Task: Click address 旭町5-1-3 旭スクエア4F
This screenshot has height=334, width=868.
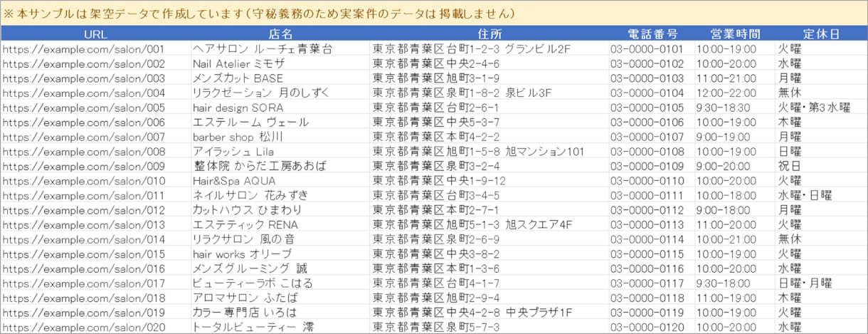Action: tap(489, 224)
